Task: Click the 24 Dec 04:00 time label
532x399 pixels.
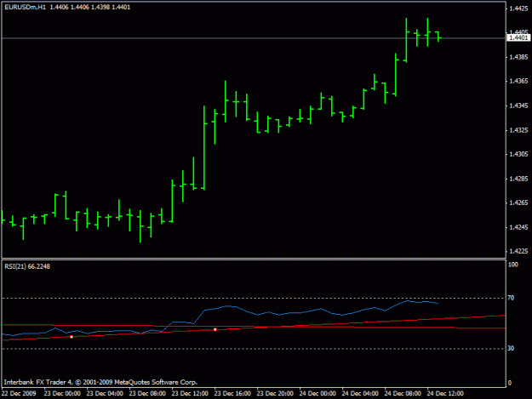Action: [360, 394]
